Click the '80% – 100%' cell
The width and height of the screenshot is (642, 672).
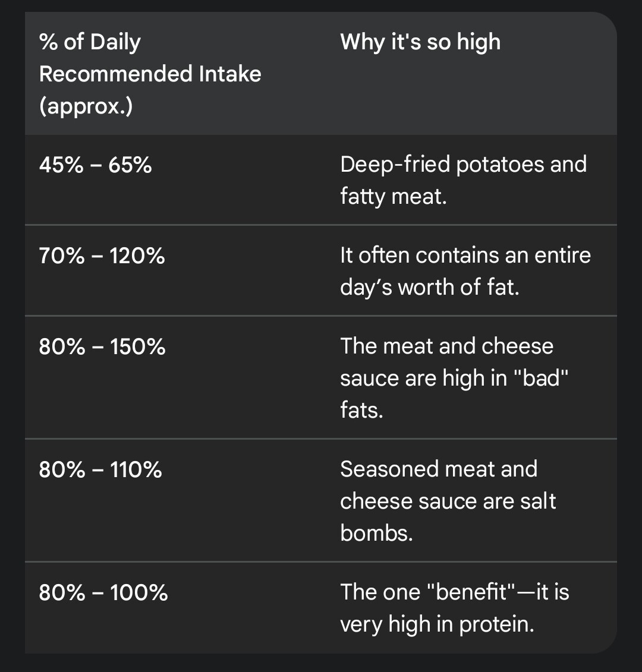[x=103, y=593]
